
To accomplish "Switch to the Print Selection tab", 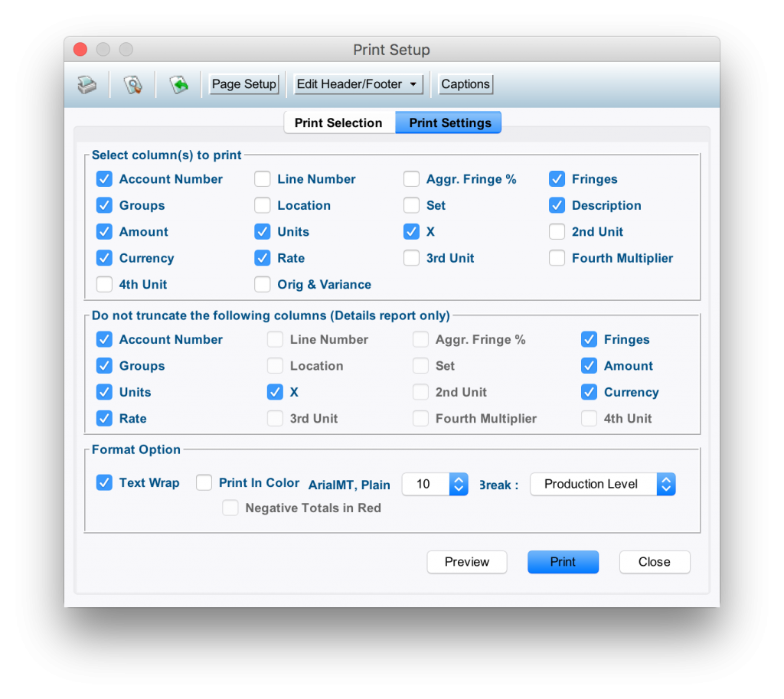I will 338,123.
